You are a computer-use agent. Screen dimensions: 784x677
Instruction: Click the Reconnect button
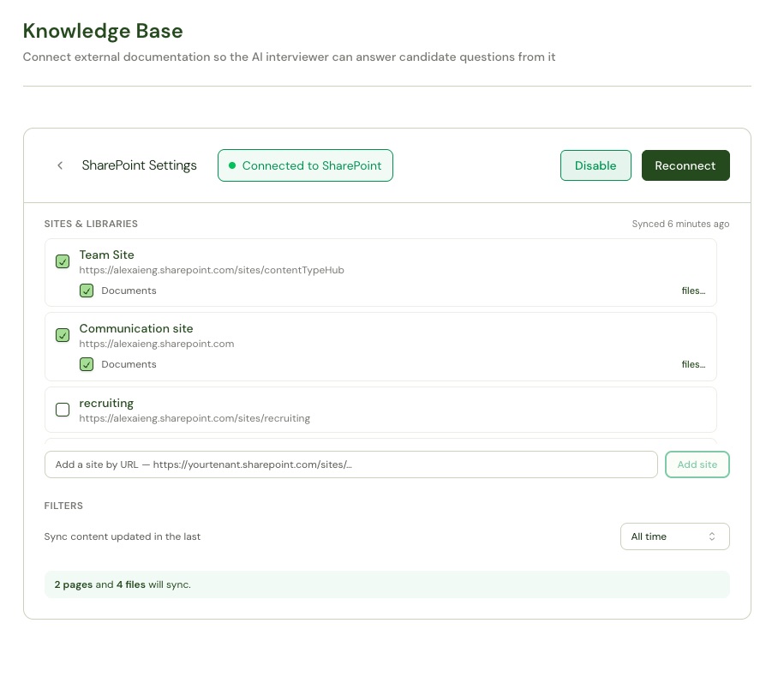point(685,165)
